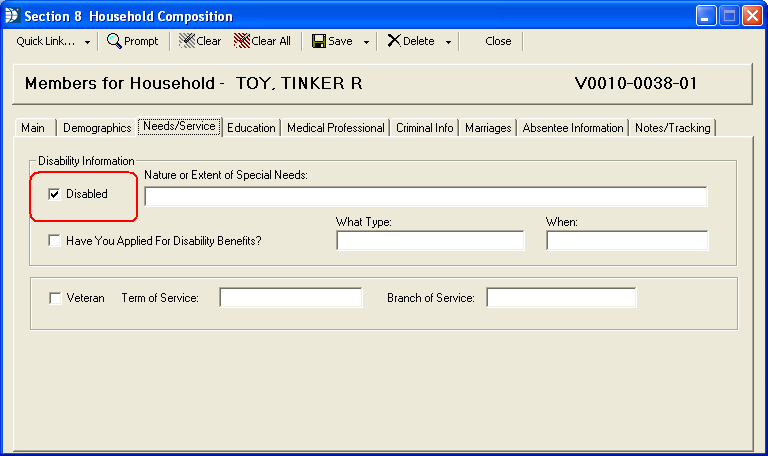Image resolution: width=768 pixels, height=456 pixels.
Task: Select the Needs/Service tab
Action: (x=179, y=126)
